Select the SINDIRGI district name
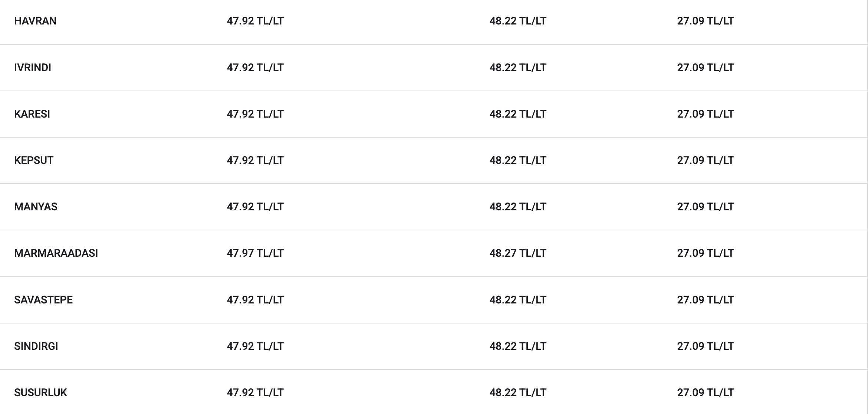868x414 pixels. pyautogui.click(x=36, y=346)
